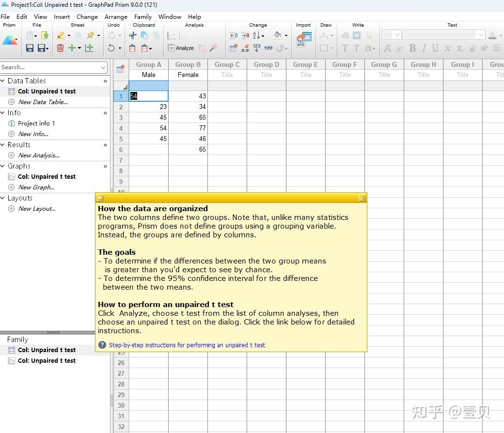This screenshot has width=504, height=433.
Task: Select the Group A column header
Action: [148, 64]
